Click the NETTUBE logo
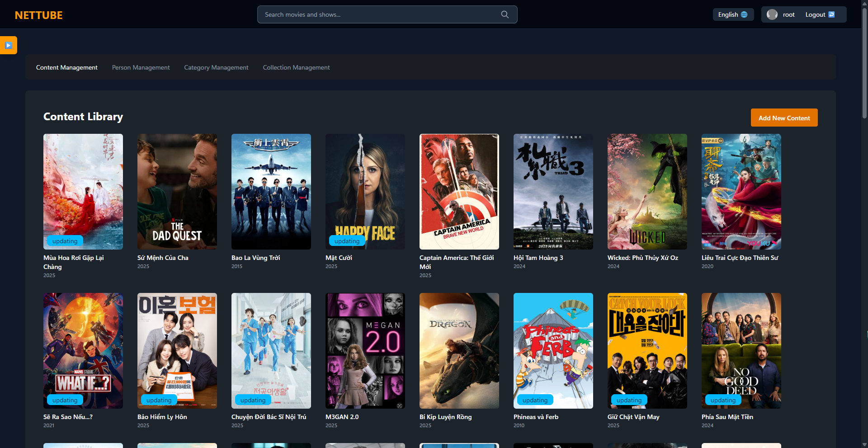This screenshot has width=868, height=448. (x=38, y=15)
